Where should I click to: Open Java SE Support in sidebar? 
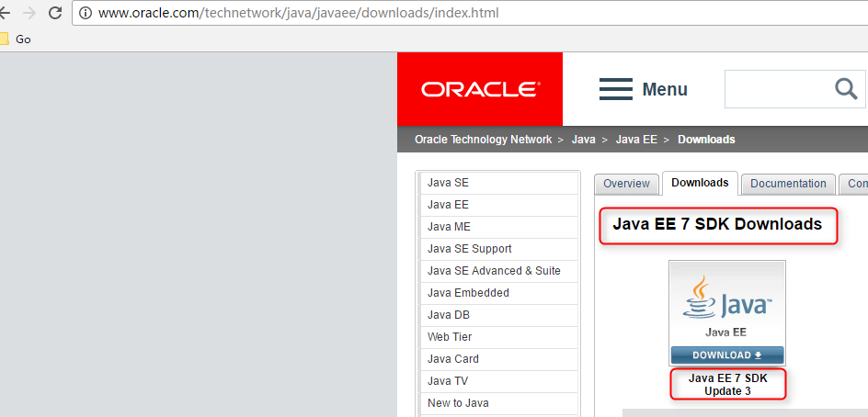[498, 249]
